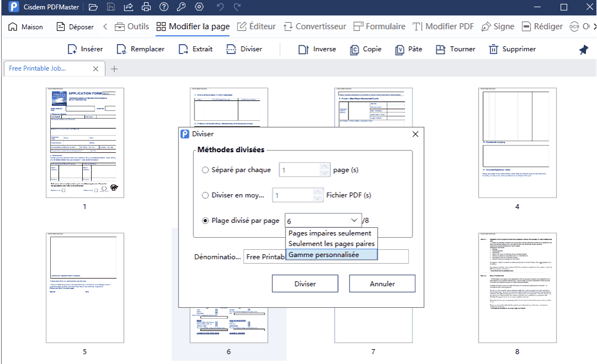Click the redo arrow icon
This screenshot has height=364, width=597.
(237, 7)
